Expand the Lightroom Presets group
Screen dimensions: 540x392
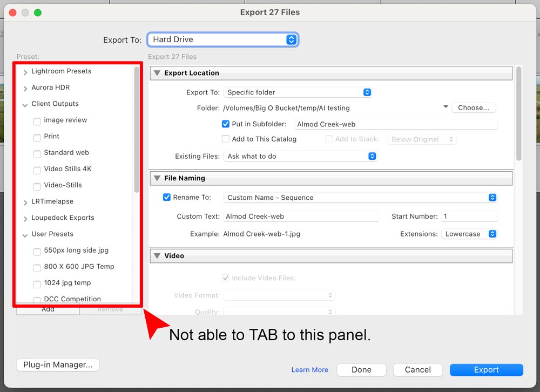pos(25,72)
